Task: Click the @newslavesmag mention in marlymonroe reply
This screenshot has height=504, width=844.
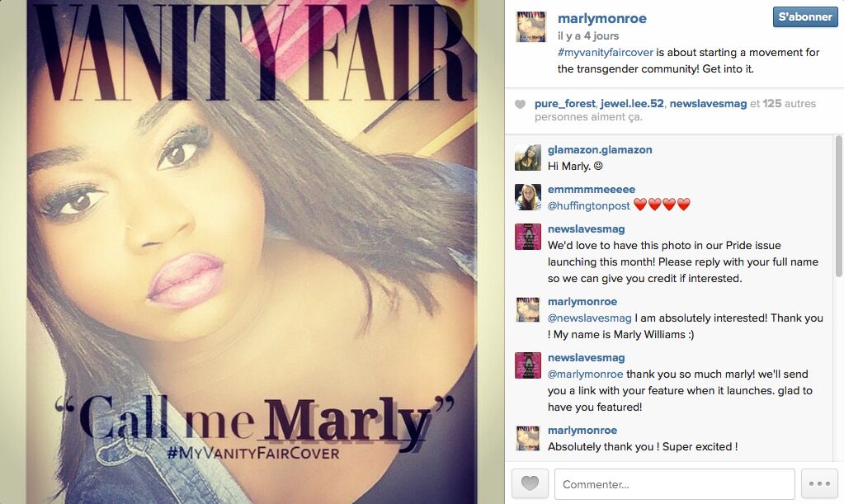Action: 589,318
